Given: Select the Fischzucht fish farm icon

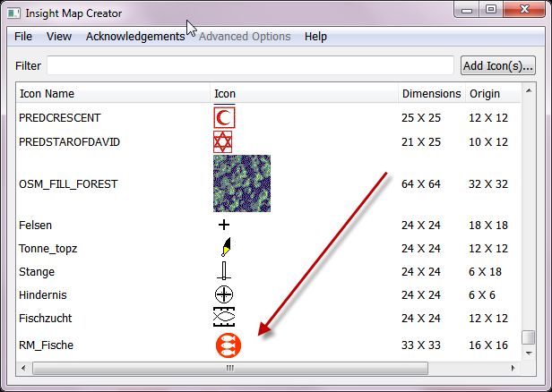Looking at the screenshot, I should pyautogui.click(x=224, y=318).
